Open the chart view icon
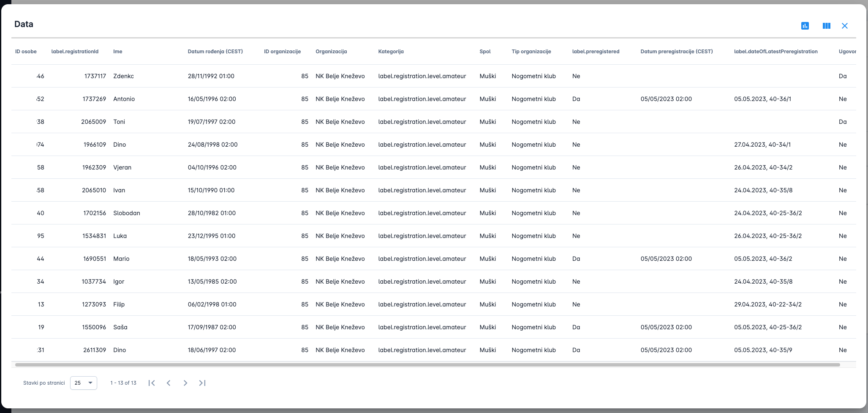 (x=805, y=26)
